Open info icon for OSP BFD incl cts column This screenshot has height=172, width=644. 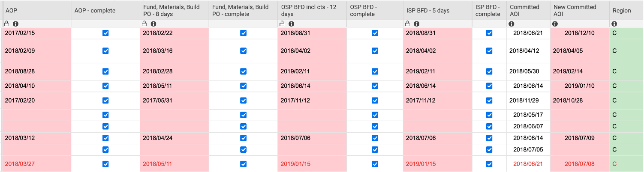coord(291,24)
